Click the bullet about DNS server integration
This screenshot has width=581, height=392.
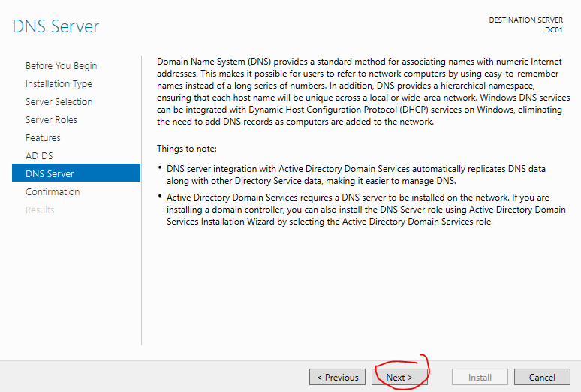coord(356,175)
